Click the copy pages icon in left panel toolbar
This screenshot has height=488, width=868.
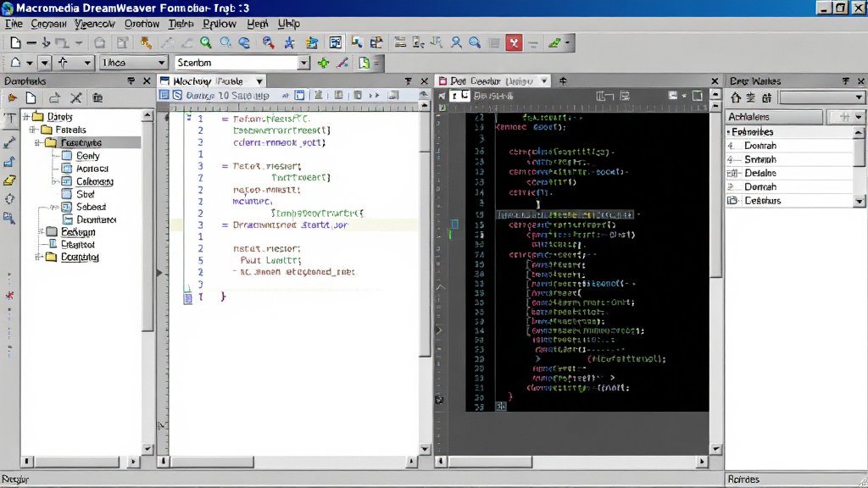tap(98, 98)
